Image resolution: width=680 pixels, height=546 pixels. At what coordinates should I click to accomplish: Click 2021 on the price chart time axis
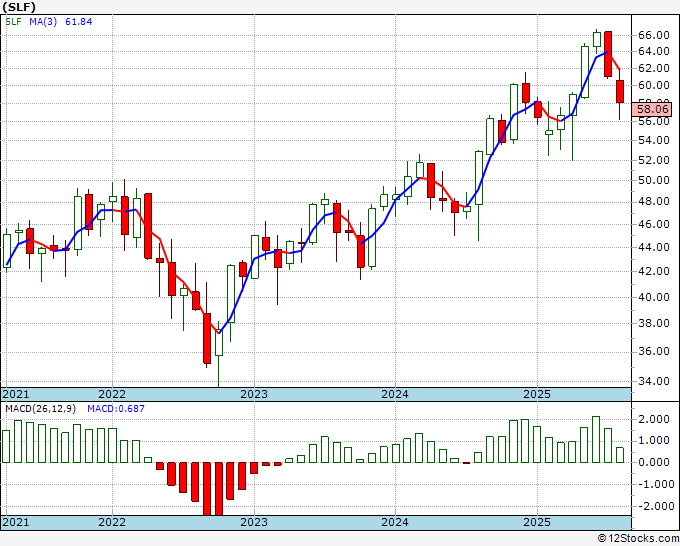click(x=16, y=394)
